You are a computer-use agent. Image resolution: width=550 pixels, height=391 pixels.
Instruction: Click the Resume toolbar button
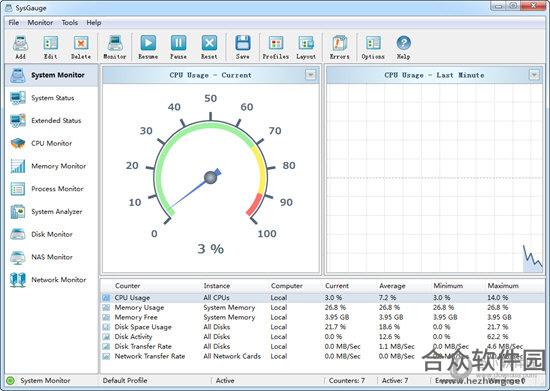[148, 47]
